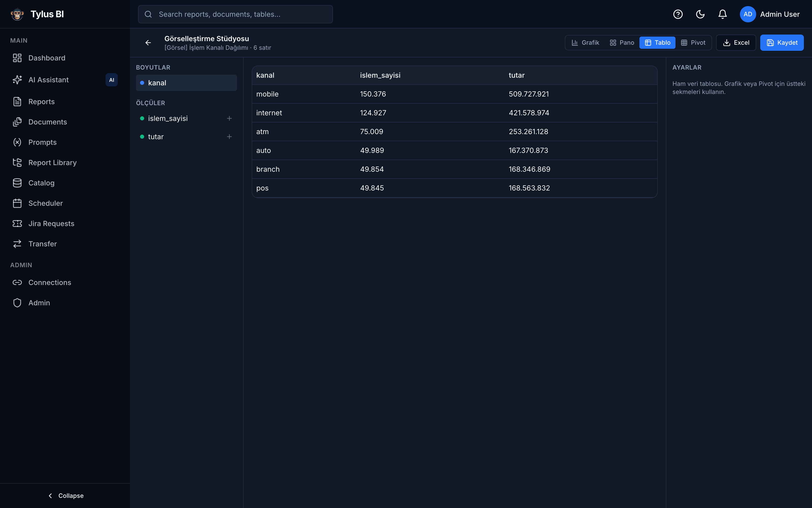Open Documents label in sidebar
This screenshot has width=812, height=508.
point(48,122)
